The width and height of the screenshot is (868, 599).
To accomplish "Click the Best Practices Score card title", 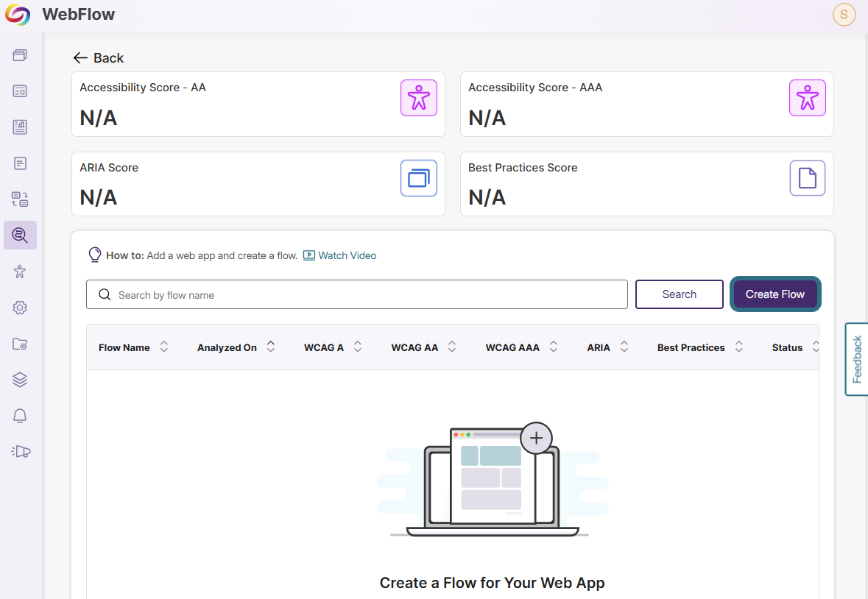I will [523, 168].
